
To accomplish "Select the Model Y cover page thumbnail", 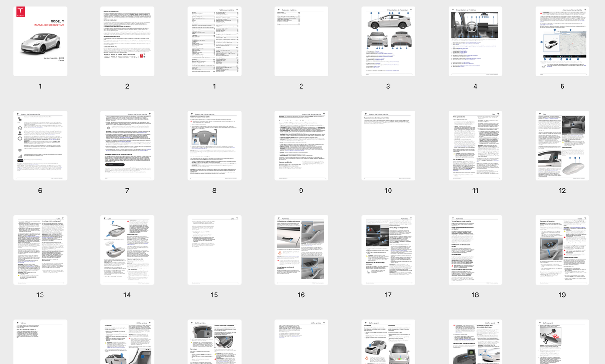I will [40, 41].
